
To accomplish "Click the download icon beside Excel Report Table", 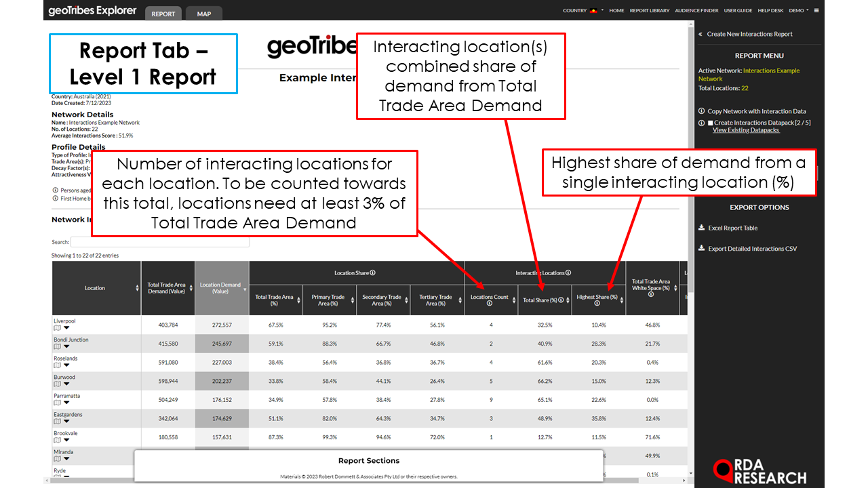I will click(701, 228).
